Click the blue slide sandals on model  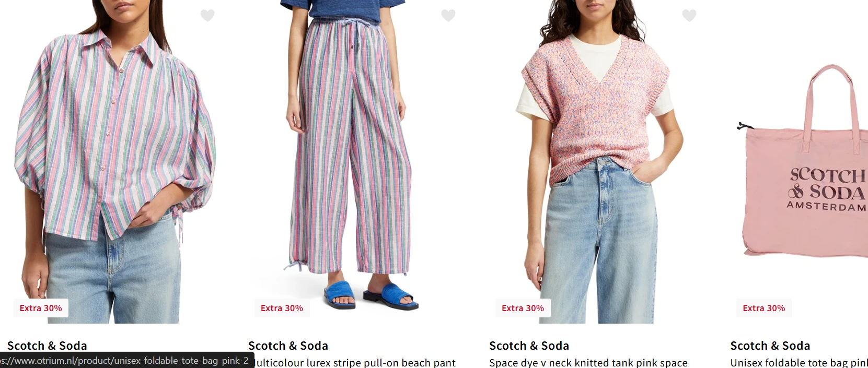tap(371, 295)
